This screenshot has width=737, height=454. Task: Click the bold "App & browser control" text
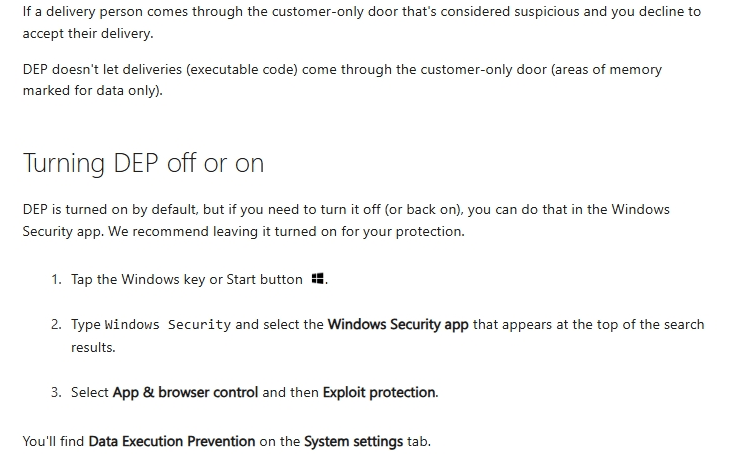pyautogui.click(x=185, y=392)
